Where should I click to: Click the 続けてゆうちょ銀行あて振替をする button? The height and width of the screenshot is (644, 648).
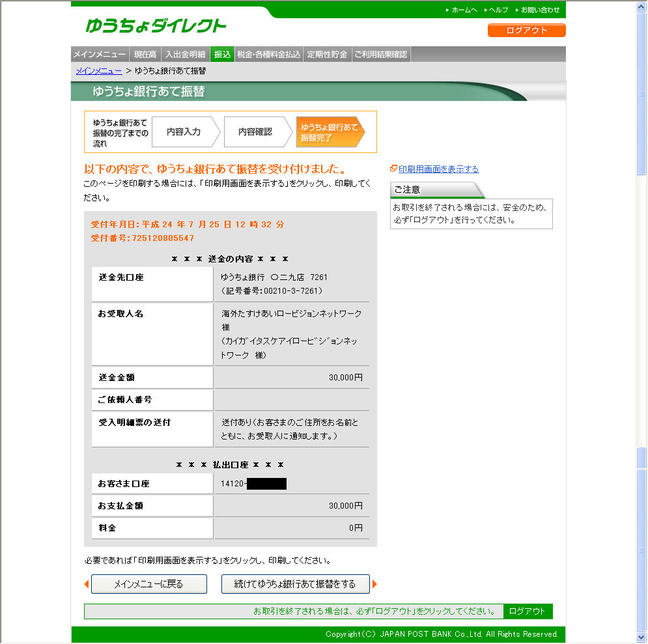296,584
